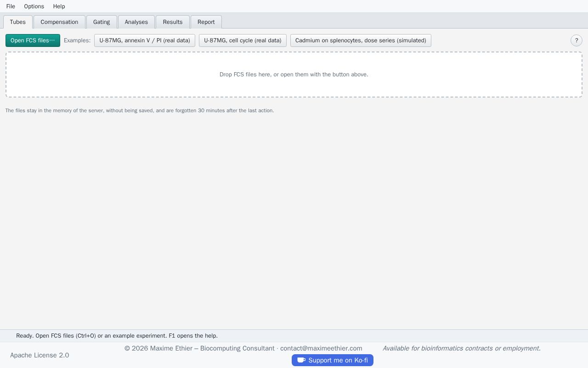This screenshot has height=368, width=588.
Task: Click the 'files stay in the memory' note
Action: [x=140, y=110]
